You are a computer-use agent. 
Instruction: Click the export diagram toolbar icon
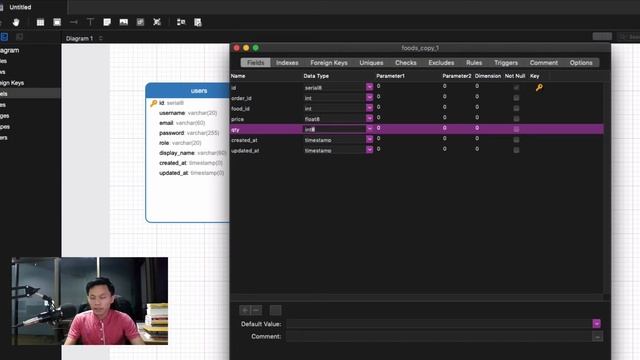coord(198,22)
